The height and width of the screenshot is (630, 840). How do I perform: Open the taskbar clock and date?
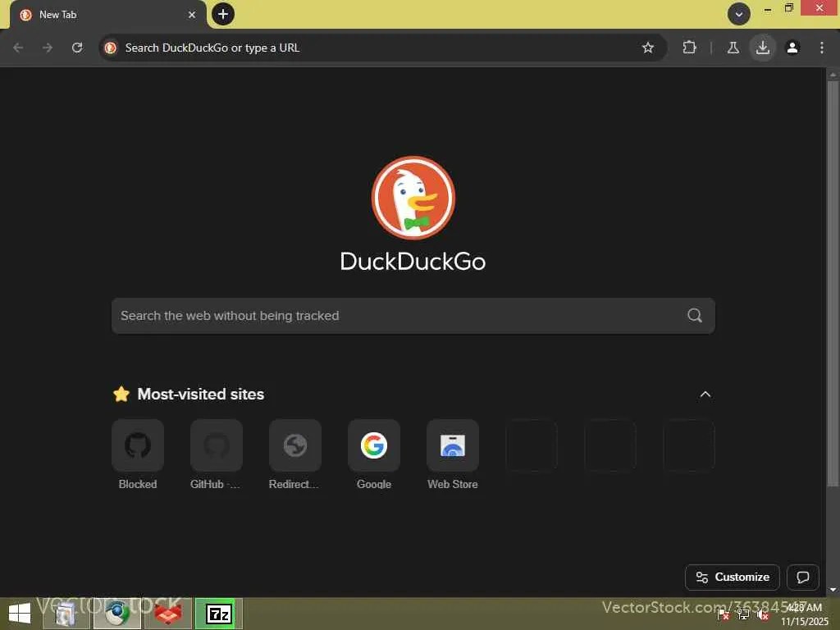804,614
